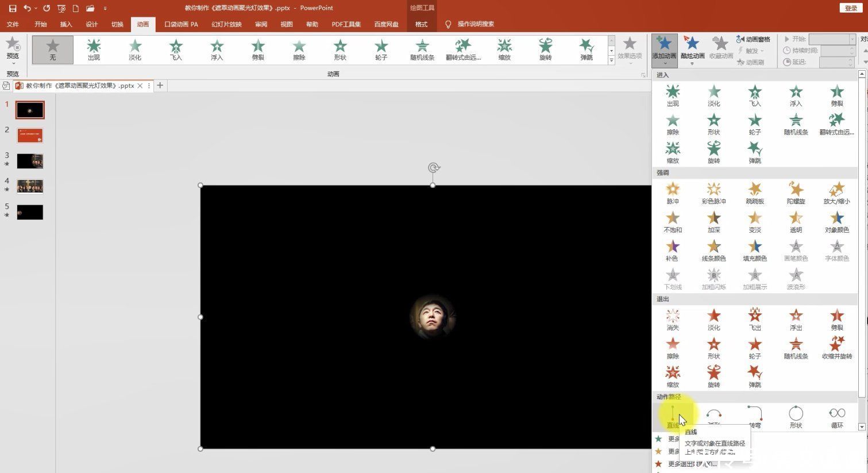This screenshot has width=868, height=473.
Task: Apply the 线条颜色 emphasis effect
Action: (713, 251)
